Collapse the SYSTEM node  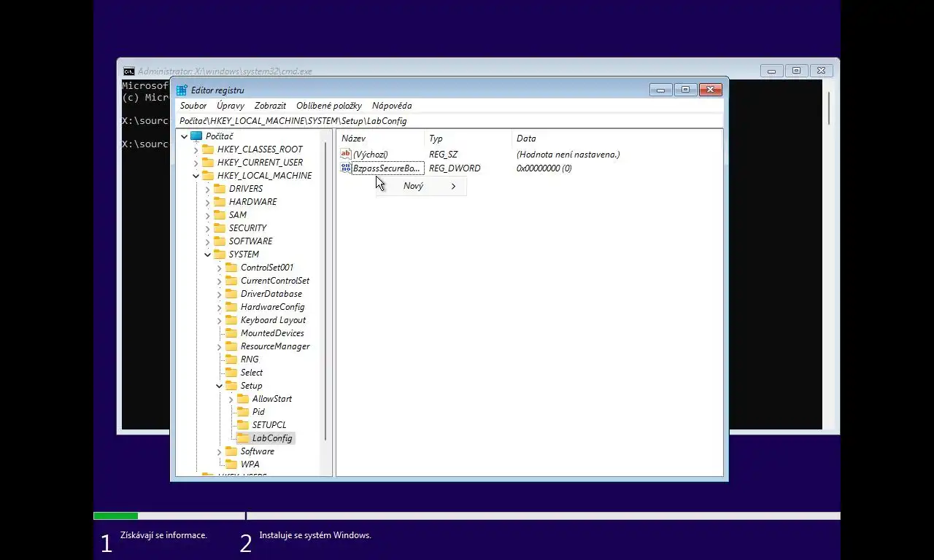[x=207, y=254]
